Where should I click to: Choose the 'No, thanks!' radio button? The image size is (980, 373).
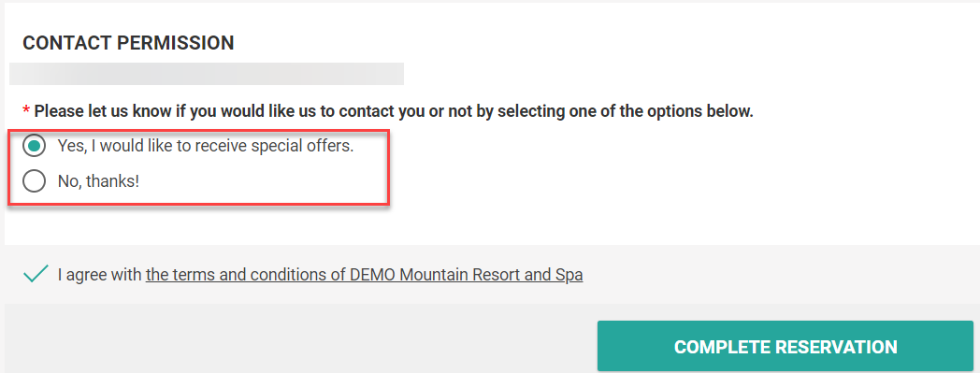(x=34, y=181)
